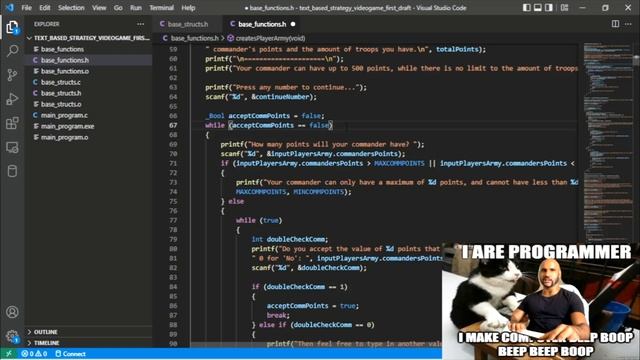Image resolution: width=640 pixels, height=360 pixels.
Task: Click MAXCOMMPOINTS on line 71
Action: 399,163
